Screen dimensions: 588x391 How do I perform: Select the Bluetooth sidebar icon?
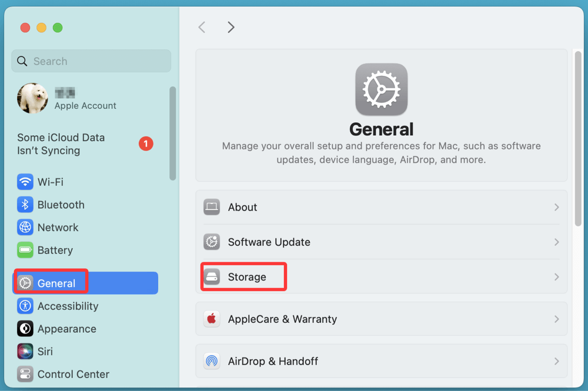pos(25,205)
